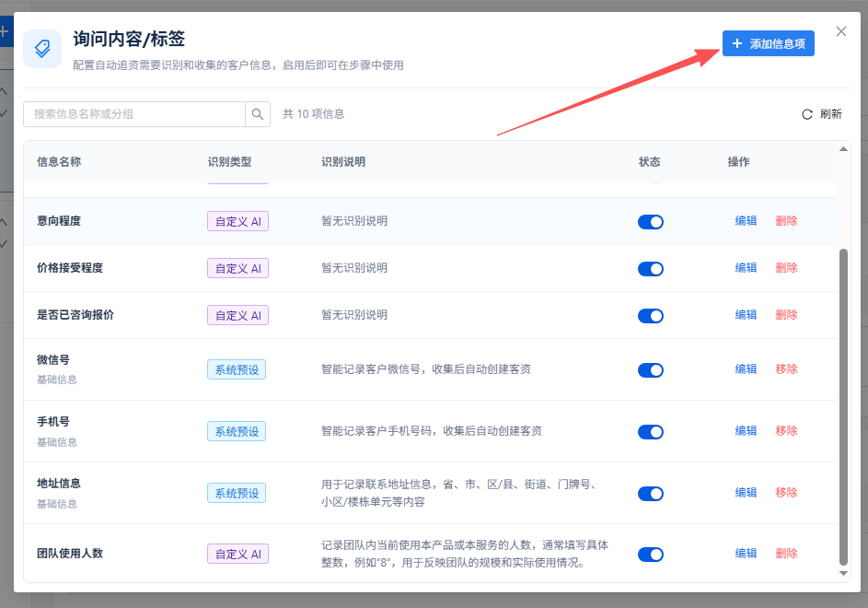Viewport: 868px width, 608px height.
Task: Click 移除 for 微信号
Action: pyautogui.click(x=786, y=369)
